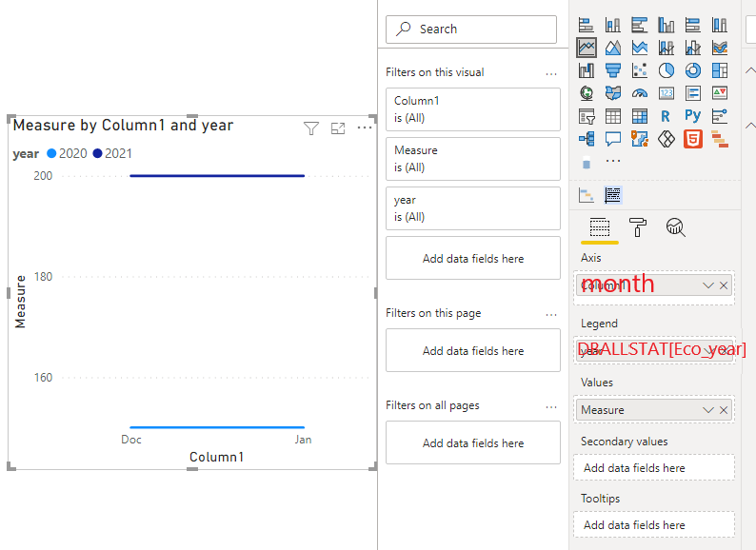
Task: Click Add data fields under Filters on this page
Action: click(473, 350)
